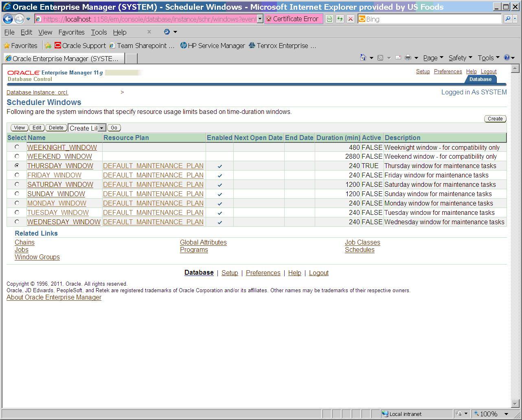Open the Edit menu

pos(26,32)
